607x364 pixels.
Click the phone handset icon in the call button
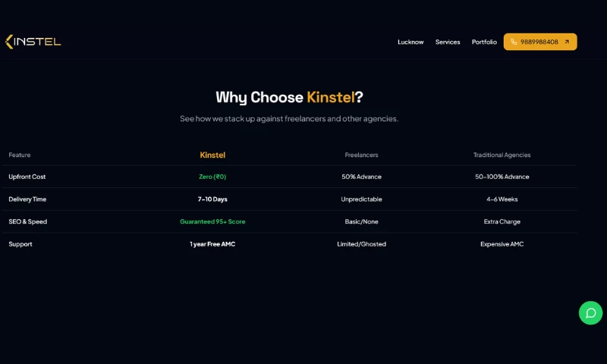tap(514, 42)
